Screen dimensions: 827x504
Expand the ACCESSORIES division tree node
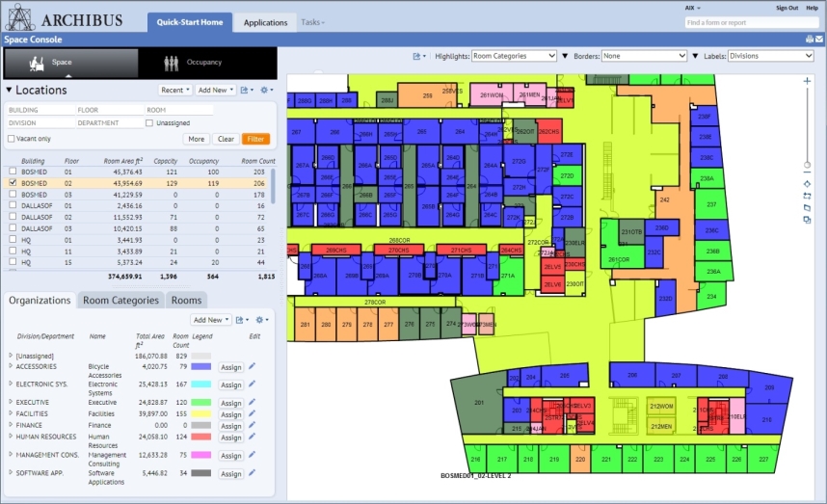coord(11,366)
